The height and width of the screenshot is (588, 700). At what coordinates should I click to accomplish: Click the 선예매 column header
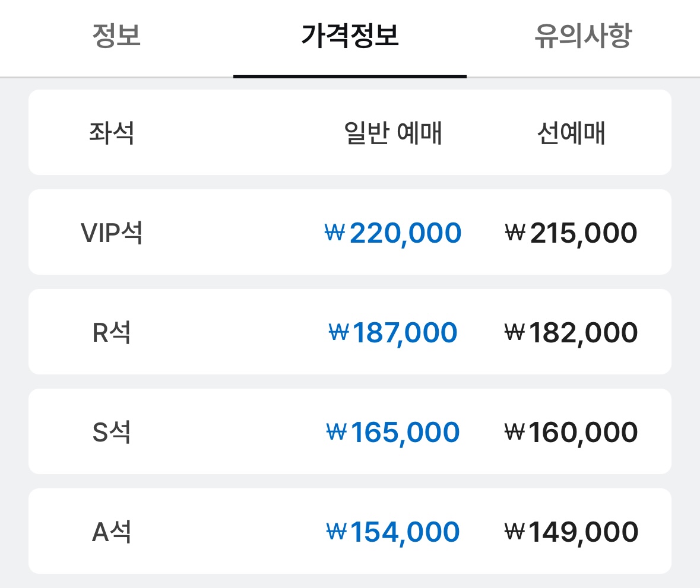571,133
